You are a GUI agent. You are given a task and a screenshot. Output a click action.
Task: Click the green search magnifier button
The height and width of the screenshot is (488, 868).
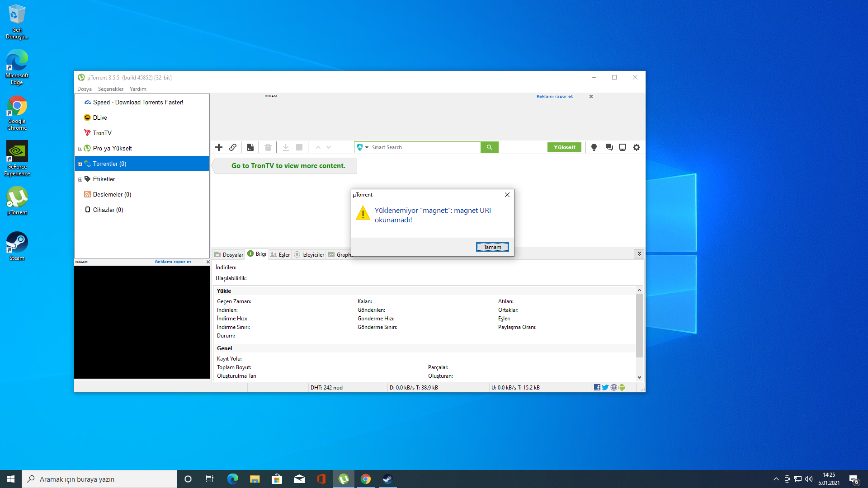[x=489, y=147]
